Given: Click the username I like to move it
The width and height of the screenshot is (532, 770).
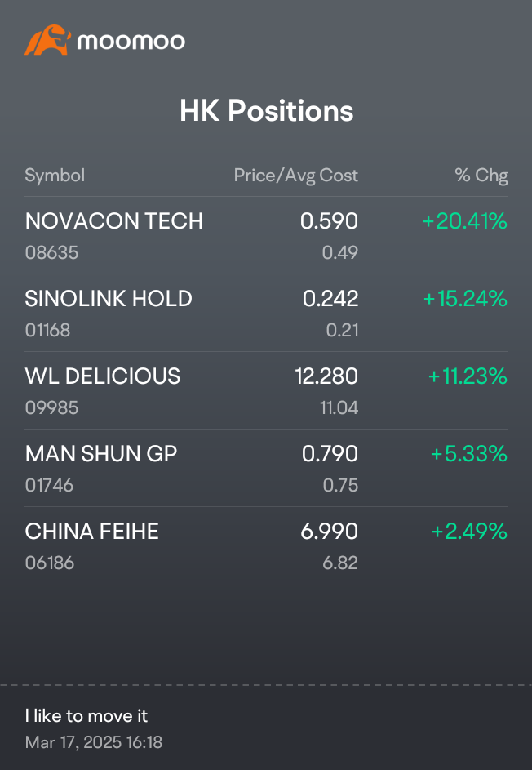Looking at the screenshot, I should [86, 716].
